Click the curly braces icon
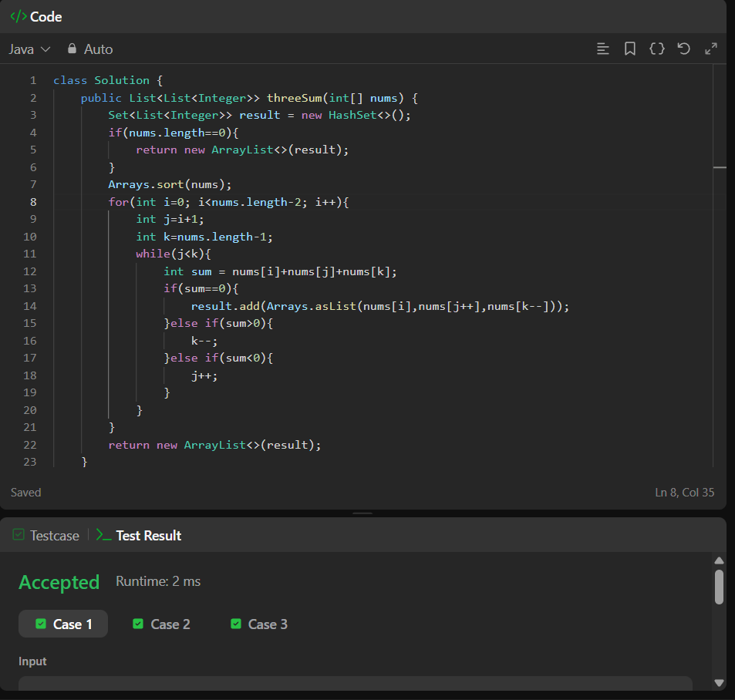Screen dimensions: 735x700 657,49
